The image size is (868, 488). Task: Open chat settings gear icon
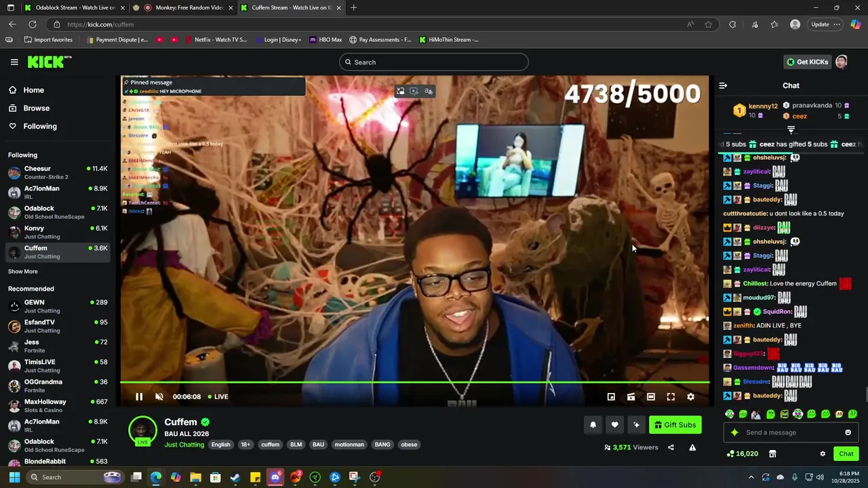tap(823, 453)
